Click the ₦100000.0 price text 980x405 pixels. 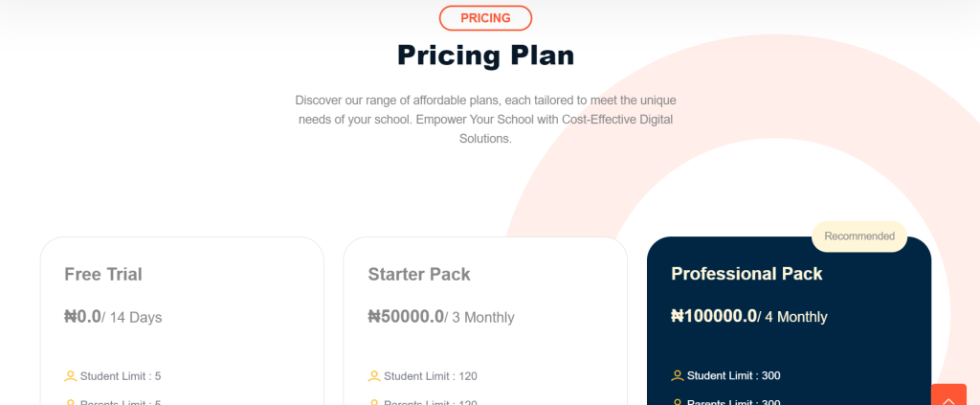coord(714,316)
